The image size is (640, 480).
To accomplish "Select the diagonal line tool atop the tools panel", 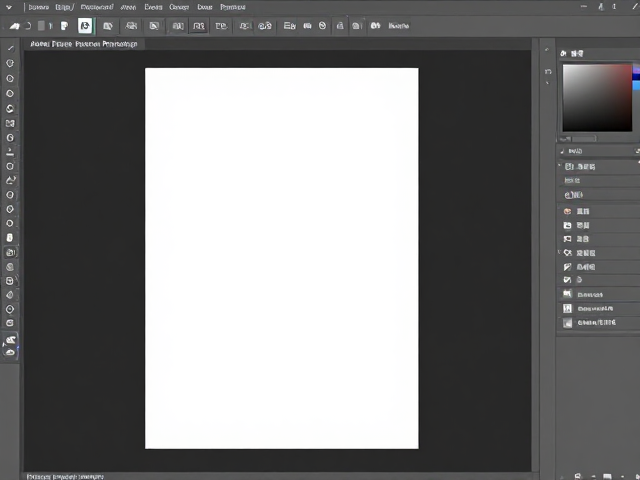I will (11, 49).
